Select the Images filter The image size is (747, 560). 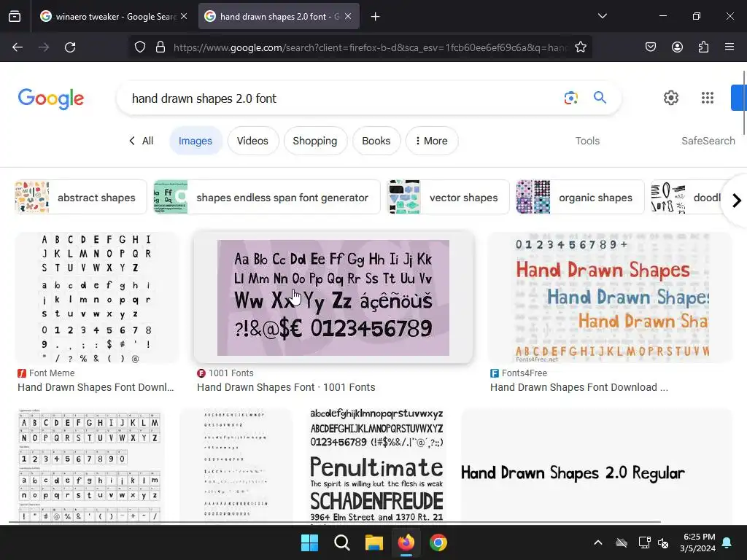(x=196, y=141)
